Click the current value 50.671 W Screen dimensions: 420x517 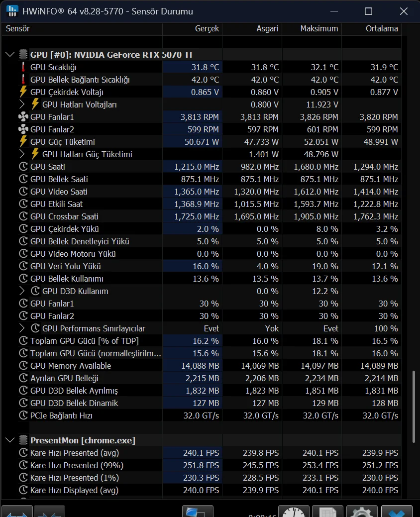click(202, 142)
